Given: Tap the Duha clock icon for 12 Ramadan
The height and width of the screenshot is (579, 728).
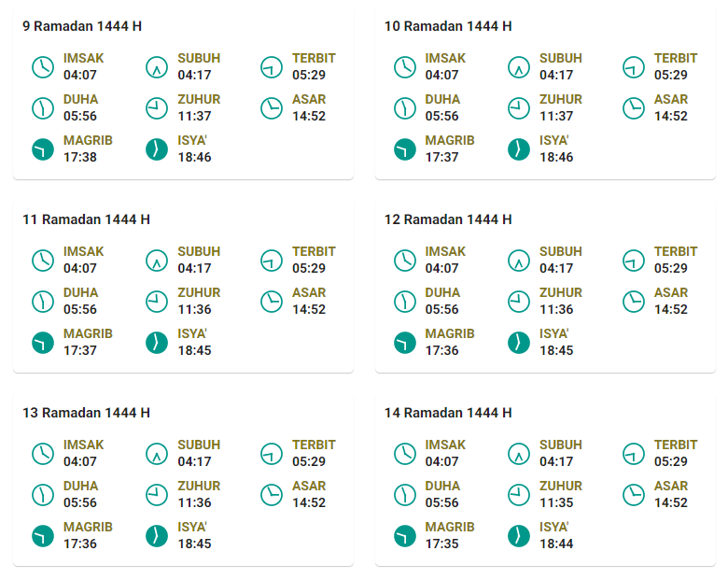Looking at the screenshot, I should click(x=405, y=302).
